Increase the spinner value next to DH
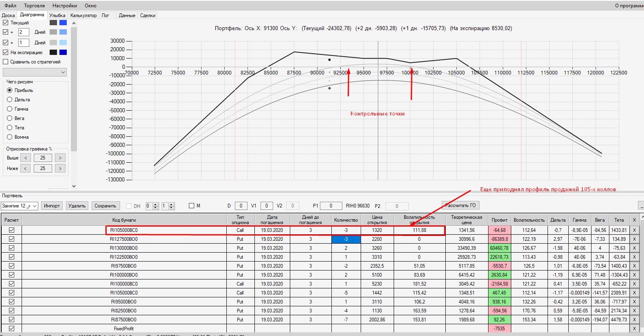The height and width of the screenshot is (336, 644). (156, 204)
